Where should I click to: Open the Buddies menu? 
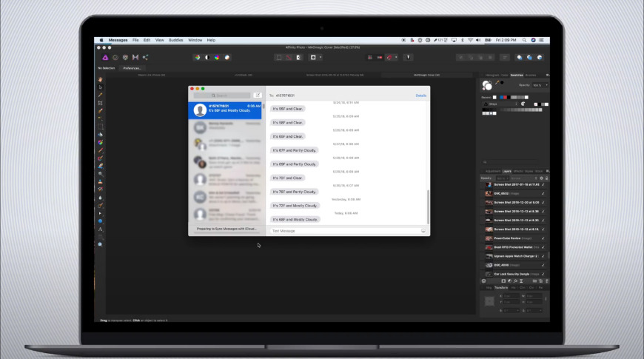pyautogui.click(x=175, y=40)
